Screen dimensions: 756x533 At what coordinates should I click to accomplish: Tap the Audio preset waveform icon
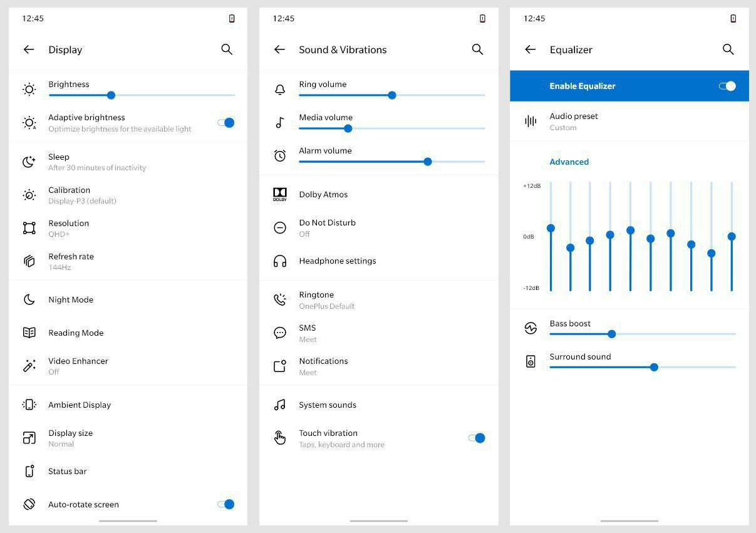[x=531, y=121]
